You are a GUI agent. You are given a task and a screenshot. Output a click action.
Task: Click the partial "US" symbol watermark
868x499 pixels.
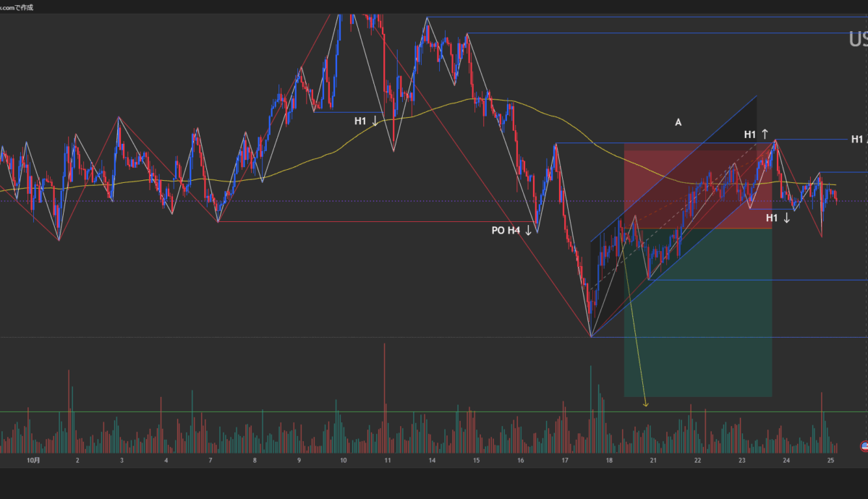(x=858, y=39)
